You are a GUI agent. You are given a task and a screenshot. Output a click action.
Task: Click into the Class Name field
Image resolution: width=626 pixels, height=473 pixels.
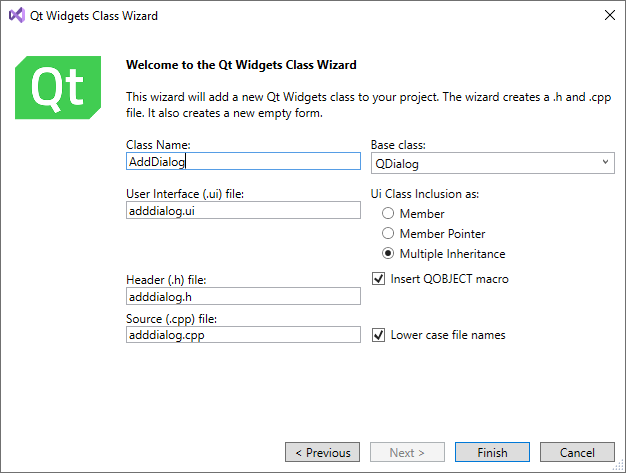tap(243, 161)
